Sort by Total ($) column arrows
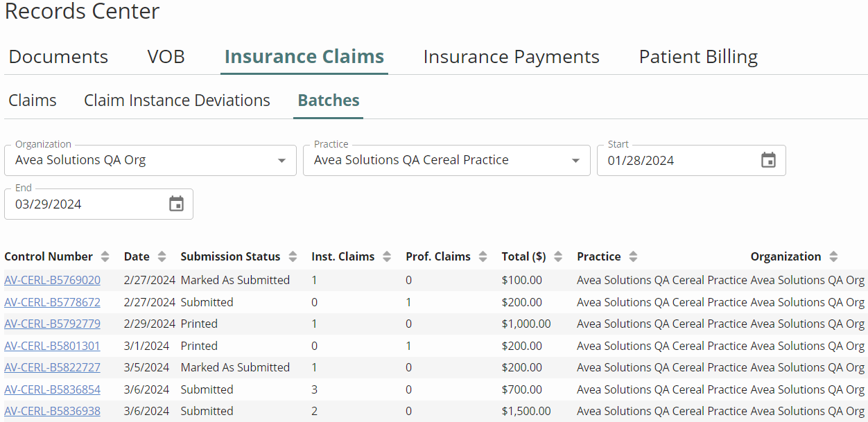The height and width of the screenshot is (422, 868). tap(558, 256)
